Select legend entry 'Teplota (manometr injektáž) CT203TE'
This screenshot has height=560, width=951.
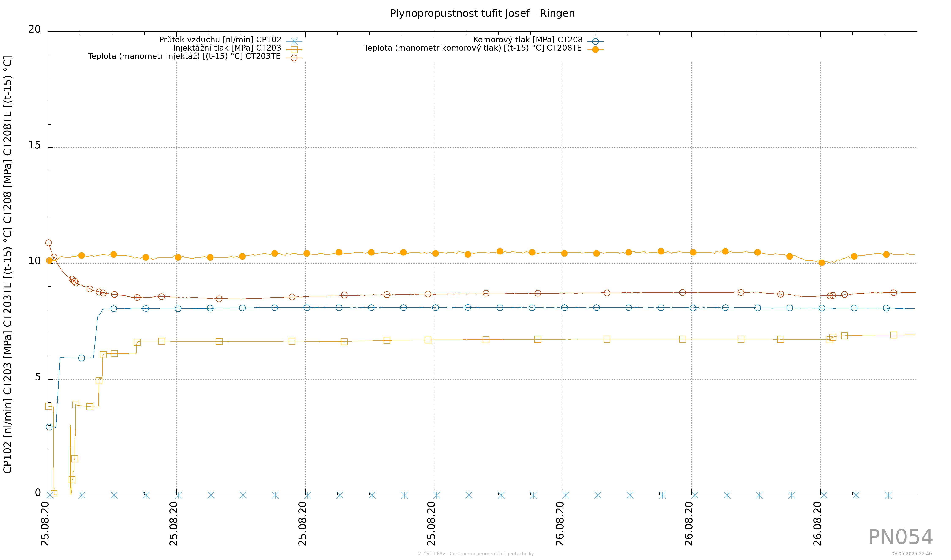pyautogui.click(x=184, y=56)
